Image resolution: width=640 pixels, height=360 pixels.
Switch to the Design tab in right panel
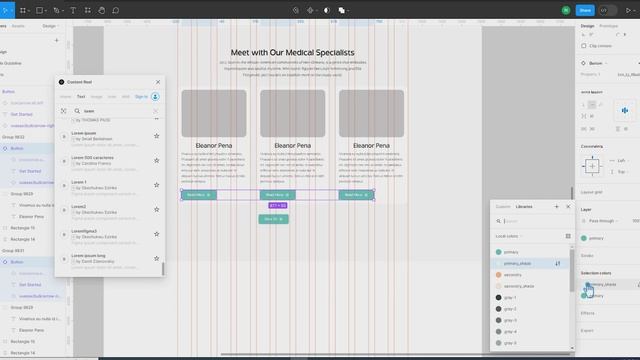pos(587,26)
